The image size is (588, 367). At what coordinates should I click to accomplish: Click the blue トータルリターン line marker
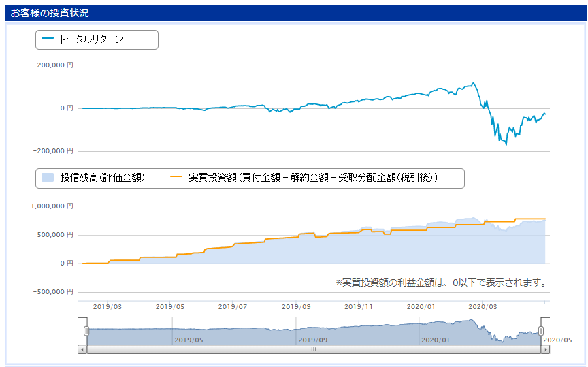pos(48,38)
